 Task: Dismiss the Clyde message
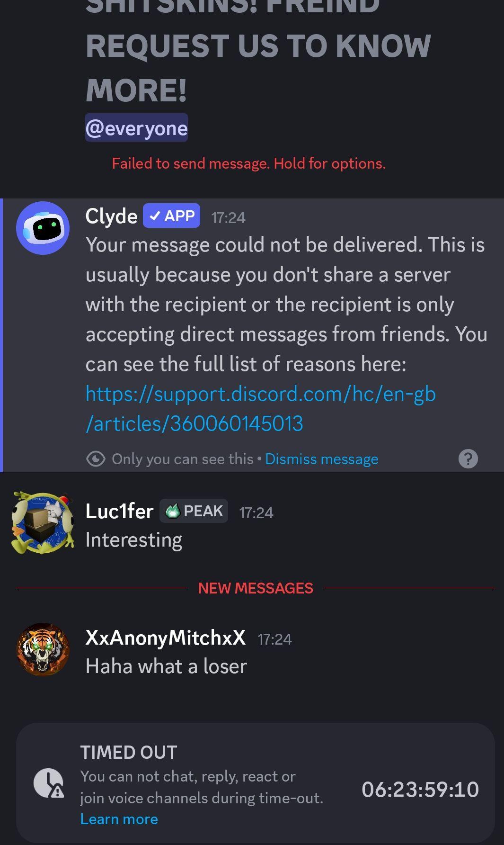[x=322, y=459]
